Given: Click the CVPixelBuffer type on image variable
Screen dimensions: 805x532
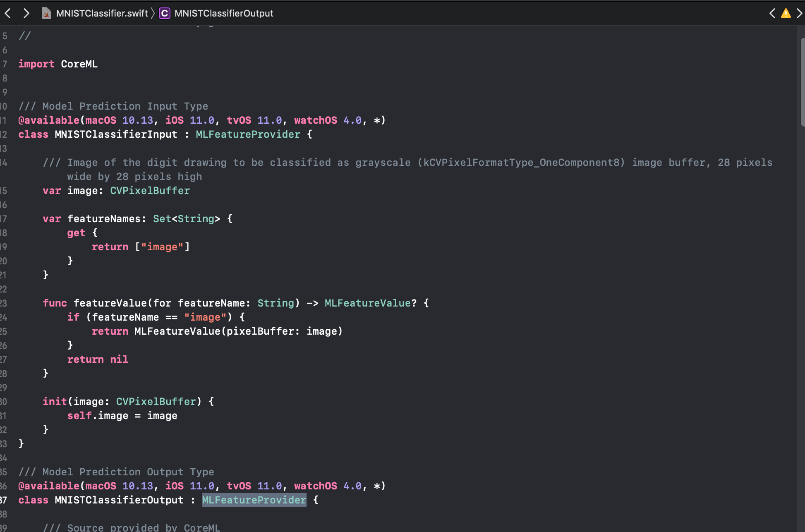Looking at the screenshot, I should pyautogui.click(x=150, y=191).
